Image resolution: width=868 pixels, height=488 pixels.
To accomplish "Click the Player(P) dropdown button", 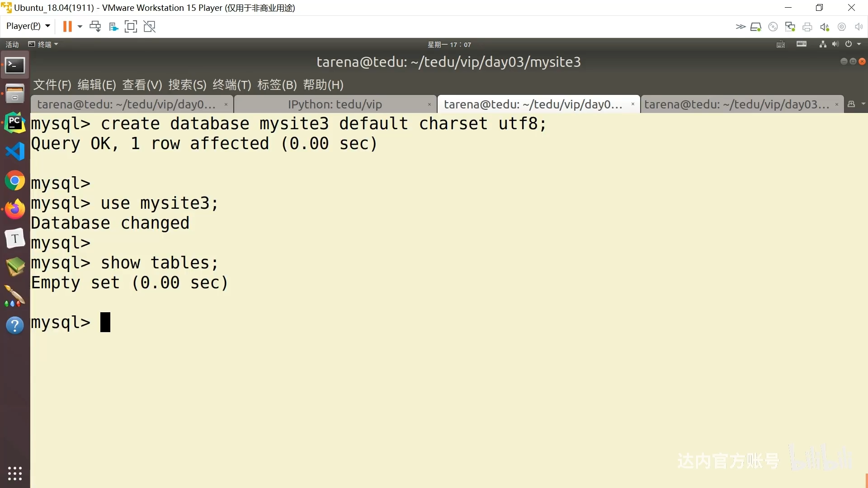I will click(28, 26).
